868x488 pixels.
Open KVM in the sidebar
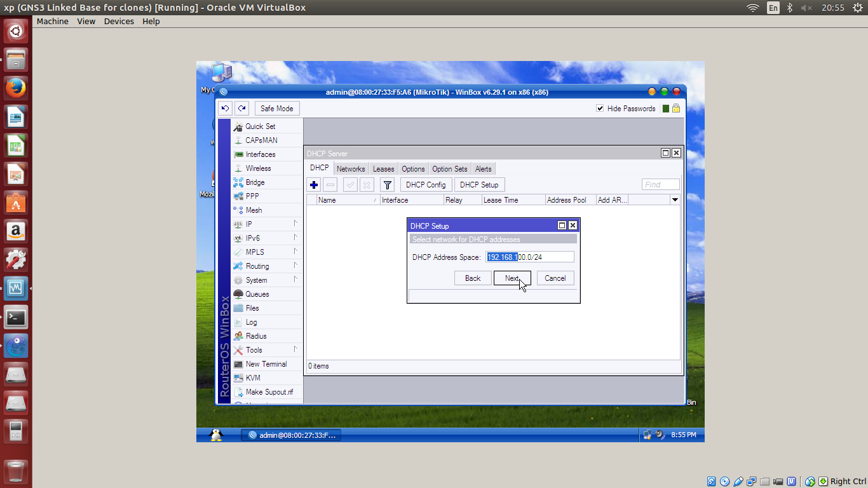[x=267, y=378]
